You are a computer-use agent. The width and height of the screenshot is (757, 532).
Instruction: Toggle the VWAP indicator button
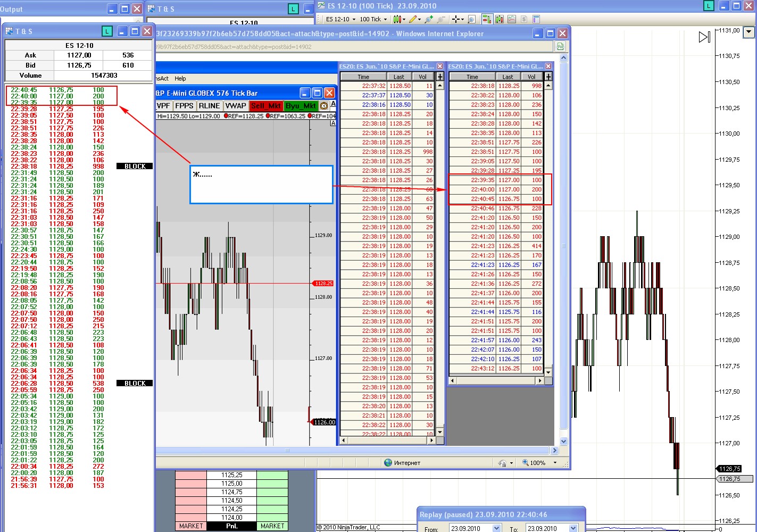(235, 106)
